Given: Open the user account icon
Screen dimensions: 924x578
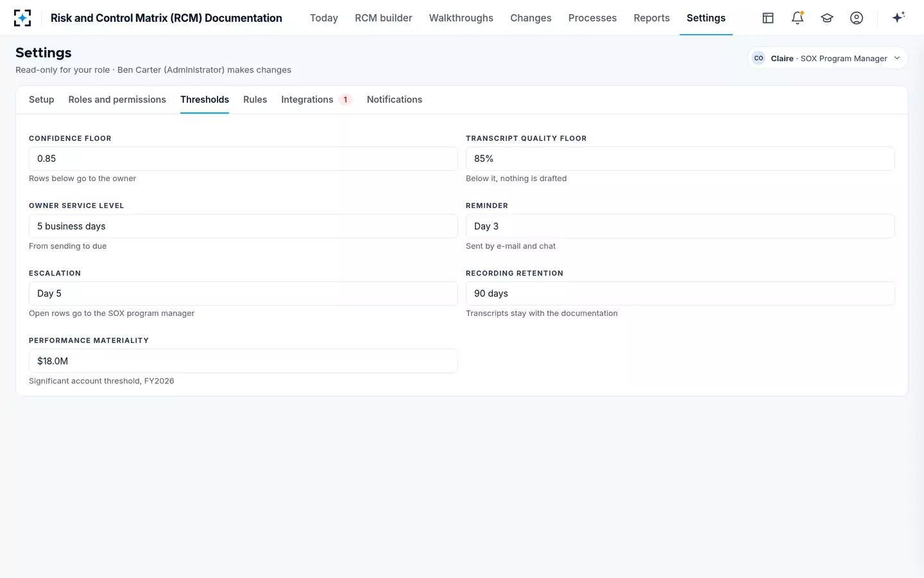Looking at the screenshot, I should (x=857, y=18).
